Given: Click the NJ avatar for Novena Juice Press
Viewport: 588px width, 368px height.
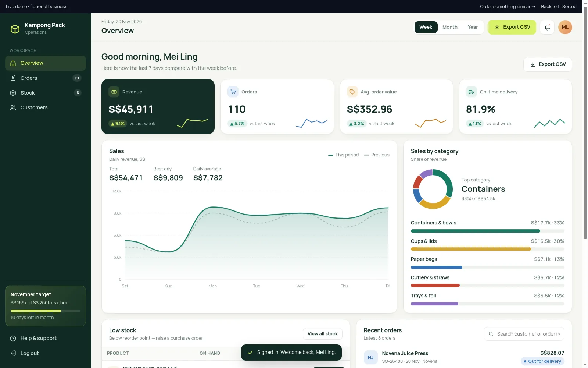Looking at the screenshot, I should point(370,357).
